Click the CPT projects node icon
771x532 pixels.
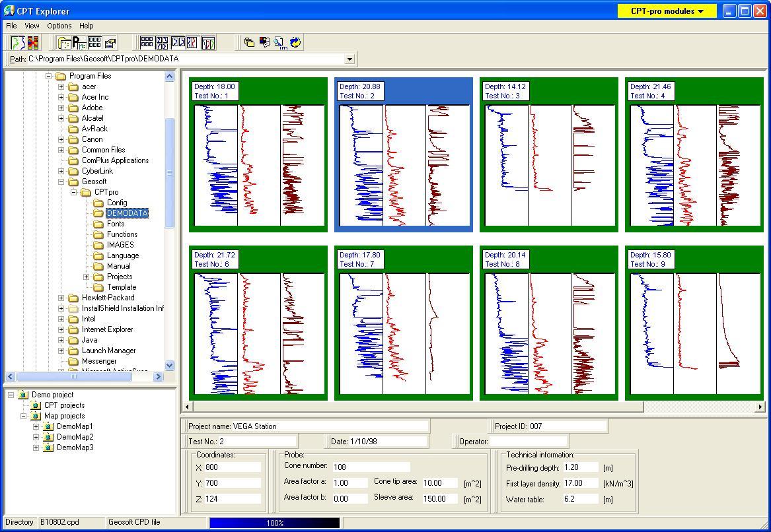(x=36, y=405)
